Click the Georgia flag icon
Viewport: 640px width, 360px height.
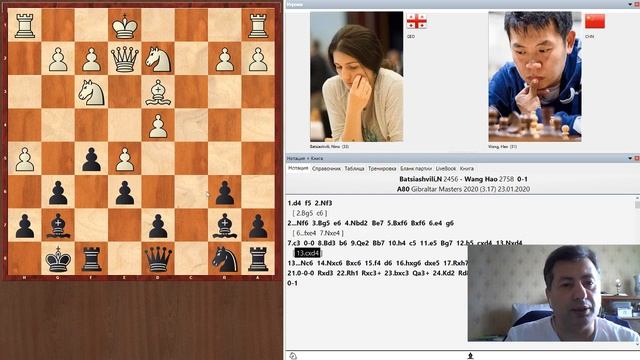pyautogui.click(x=416, y=21)
